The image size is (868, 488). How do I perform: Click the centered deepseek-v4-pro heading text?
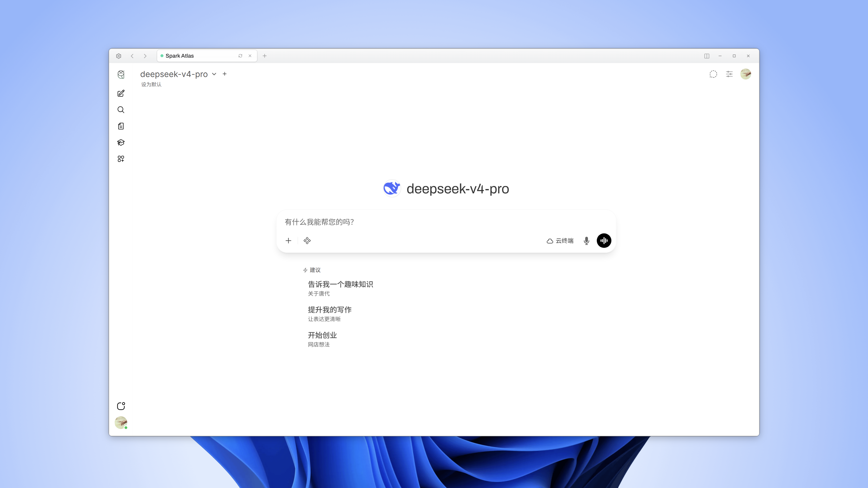click(x=458, y=189)
